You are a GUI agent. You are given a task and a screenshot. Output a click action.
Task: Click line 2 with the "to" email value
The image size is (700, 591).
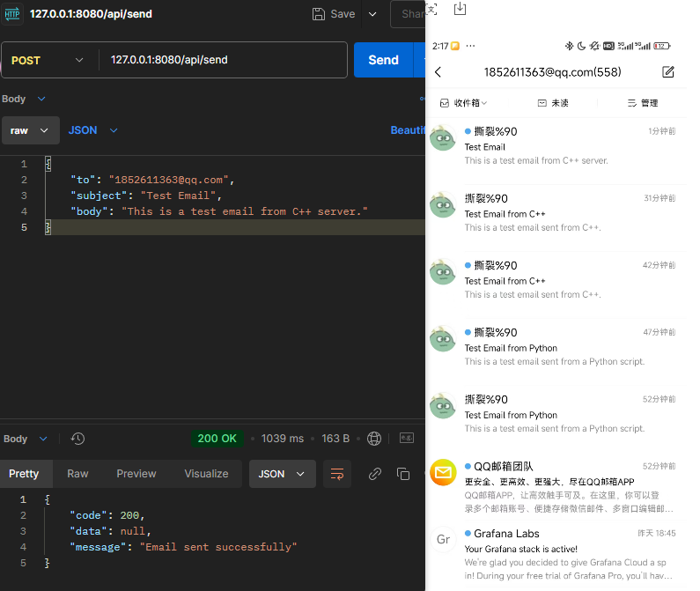(152, 180)
